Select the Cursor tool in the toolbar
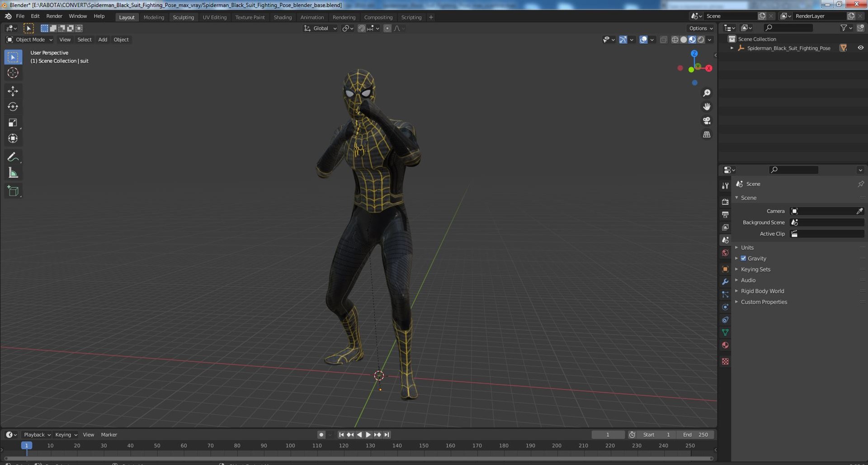Screen dimensions: 868x465 [13, 73]
